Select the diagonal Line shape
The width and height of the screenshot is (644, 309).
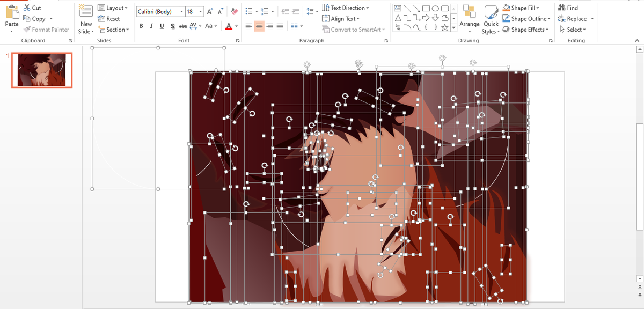(x=407, y=8)
